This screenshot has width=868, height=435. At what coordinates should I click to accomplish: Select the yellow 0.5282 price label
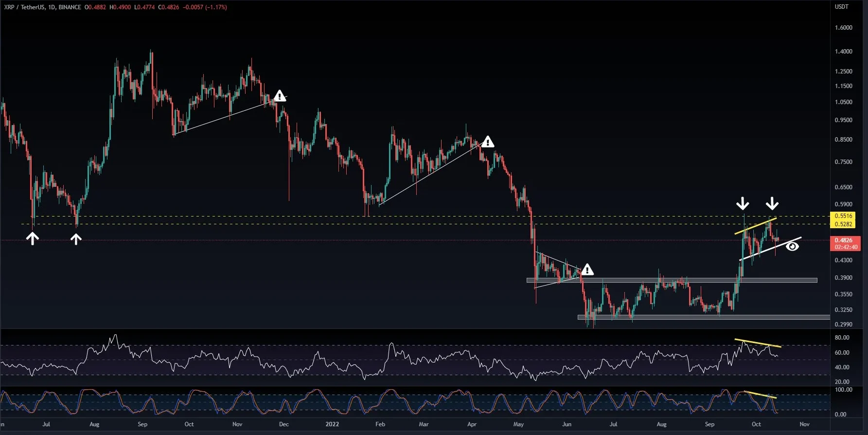843,224
